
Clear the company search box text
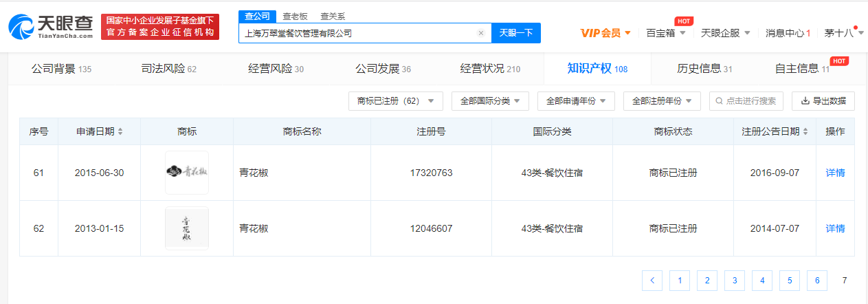pyautogui.click(x=481, y=33)
